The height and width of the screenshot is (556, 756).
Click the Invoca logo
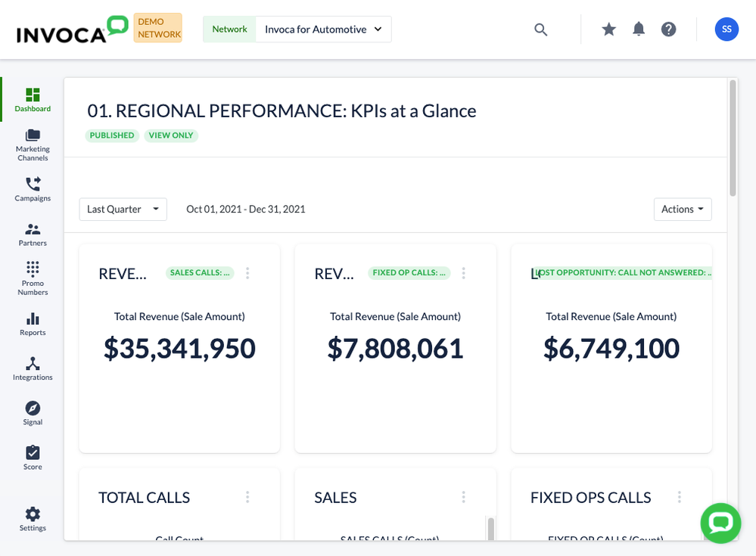(x=73, y=30)
